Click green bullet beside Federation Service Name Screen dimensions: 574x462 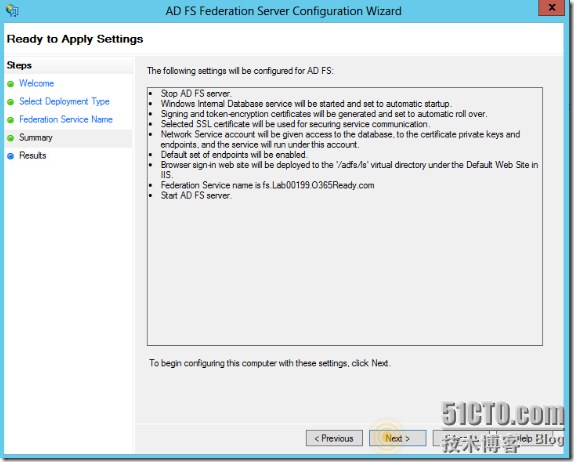point(11,120)
